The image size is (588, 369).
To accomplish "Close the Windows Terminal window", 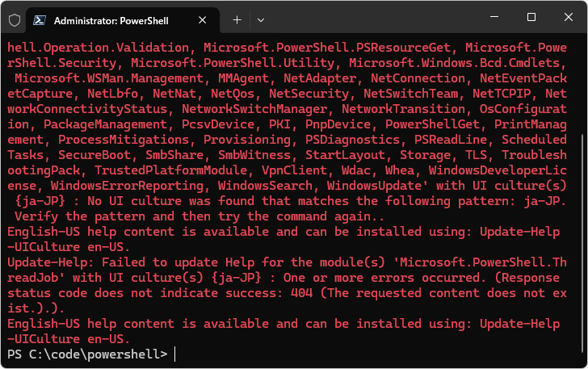I will 568,18.
